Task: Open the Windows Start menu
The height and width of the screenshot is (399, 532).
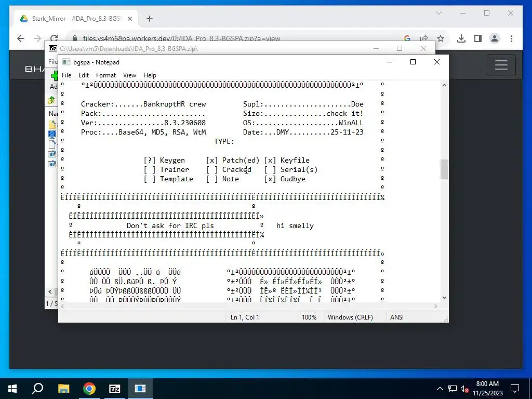Action: coord(12,389)
